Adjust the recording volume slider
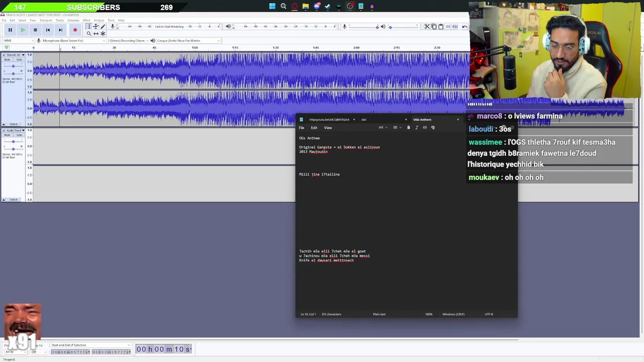The height and width of the screenshot is (362, 644). point(363,27)
